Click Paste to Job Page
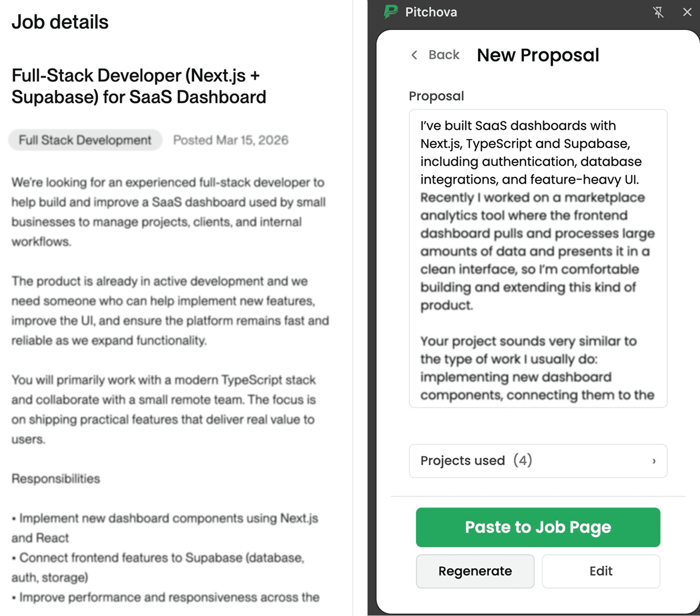This screenshot has width=700, height=616. click(538, 528)
